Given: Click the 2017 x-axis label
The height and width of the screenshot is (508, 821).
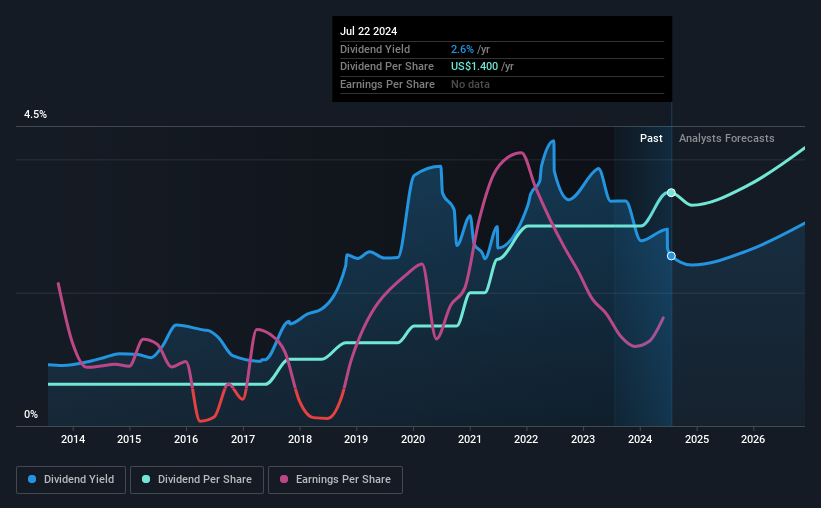Looking at the screenshot, I should click(x=243, y=439).
